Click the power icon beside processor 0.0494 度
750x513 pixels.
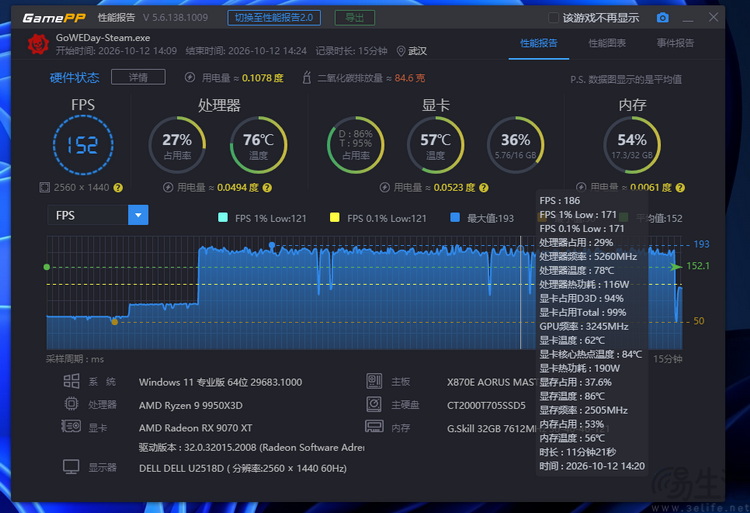(168, 187)
